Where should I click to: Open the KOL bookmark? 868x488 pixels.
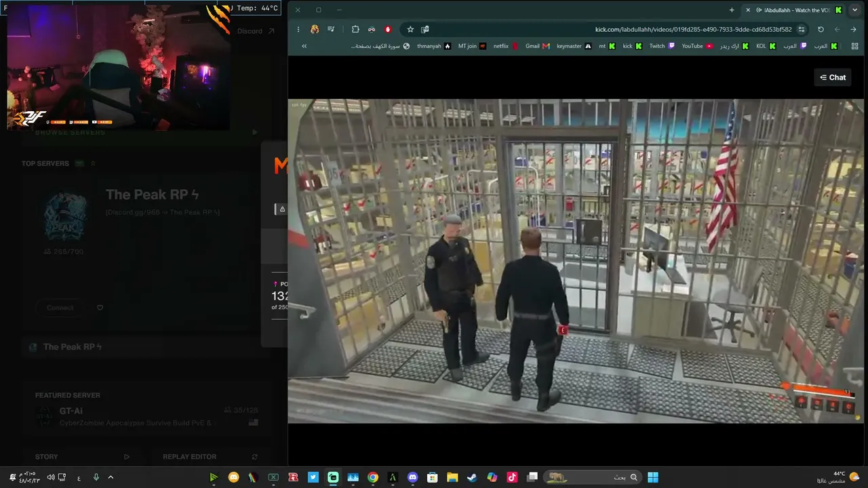(766, 46)
